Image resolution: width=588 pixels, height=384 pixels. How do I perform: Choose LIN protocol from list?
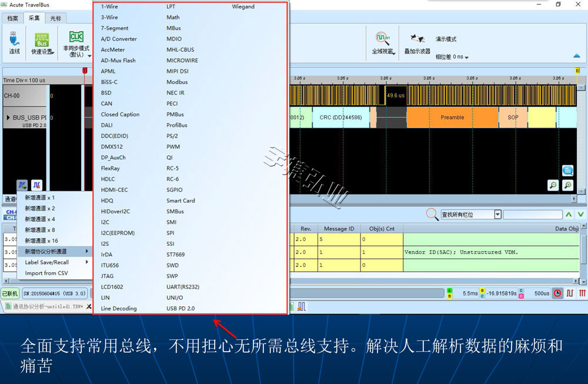coord(105,298)
